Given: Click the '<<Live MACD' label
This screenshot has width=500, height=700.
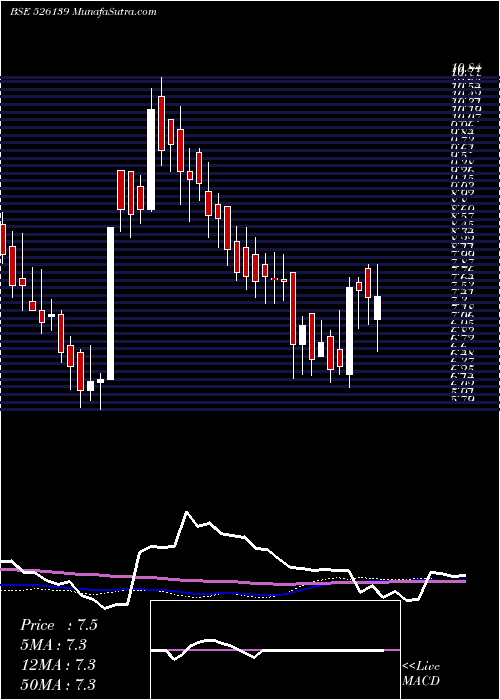Looking at the screenshot, I should point(421,674).
